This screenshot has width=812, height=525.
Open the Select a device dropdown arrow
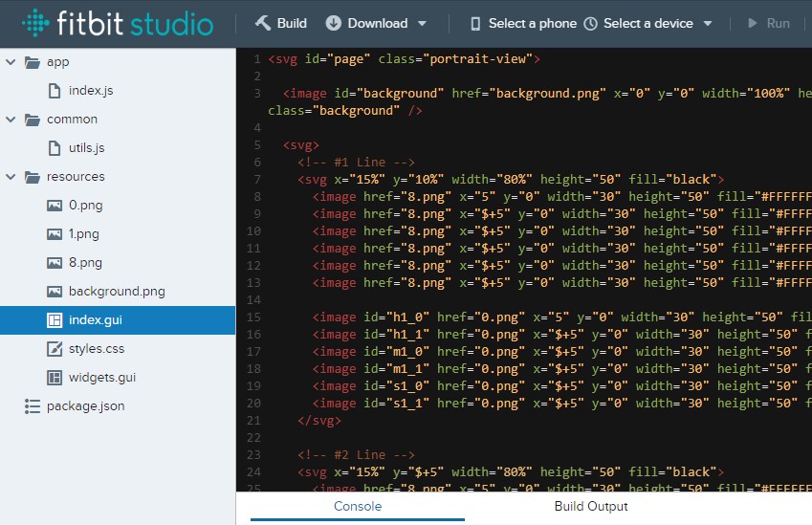708,23
